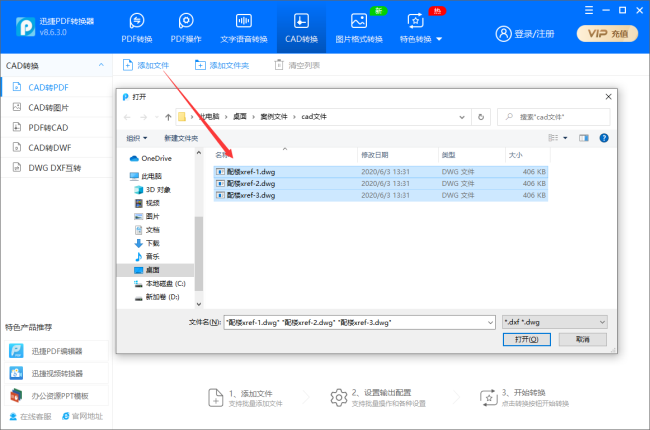650x430 pixels.
Task: Click 案例文件 in the address breadcrumb
Action: pos(274,117)
